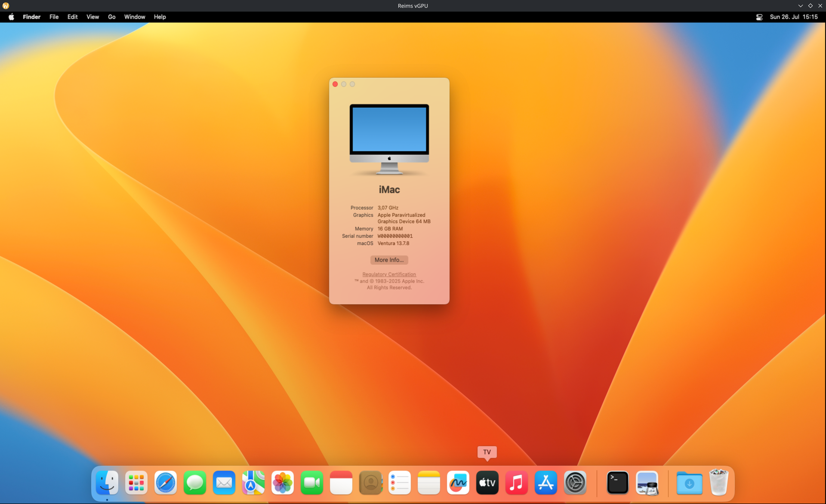826x504 pixels.
Task: Launch Maps from the Dock
Action: (253, 482)
